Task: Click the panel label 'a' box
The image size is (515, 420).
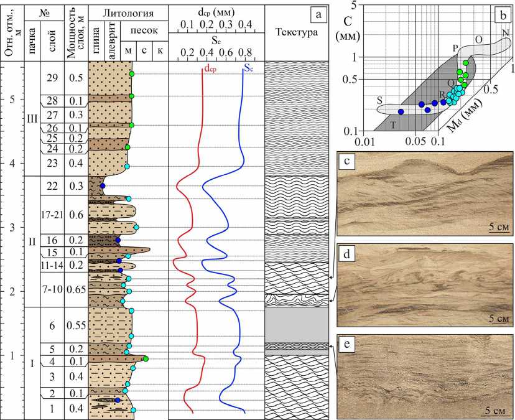Action: coord(318,14)
